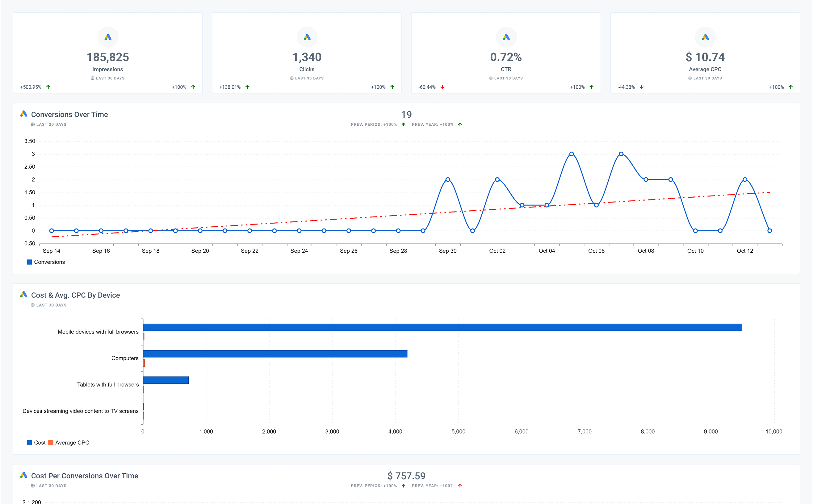Click globe icon under Conversions Over Time title
Image resolution: width=813 pixels, height=504 pixels.
click(33, 124)
